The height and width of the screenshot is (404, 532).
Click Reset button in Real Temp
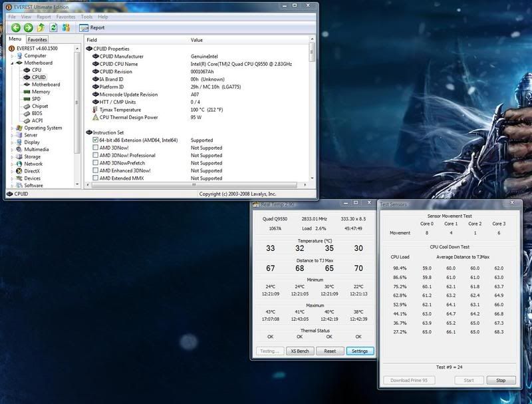point(330,351)
